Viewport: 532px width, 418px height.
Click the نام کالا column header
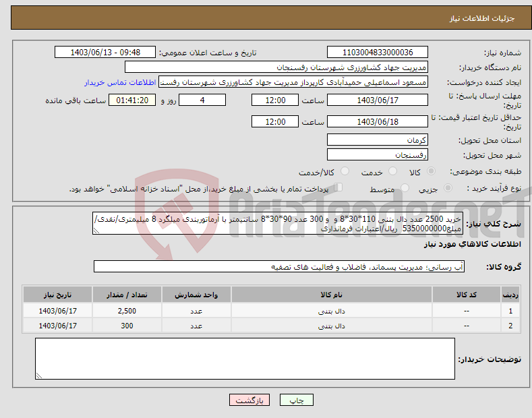(332, 295)
